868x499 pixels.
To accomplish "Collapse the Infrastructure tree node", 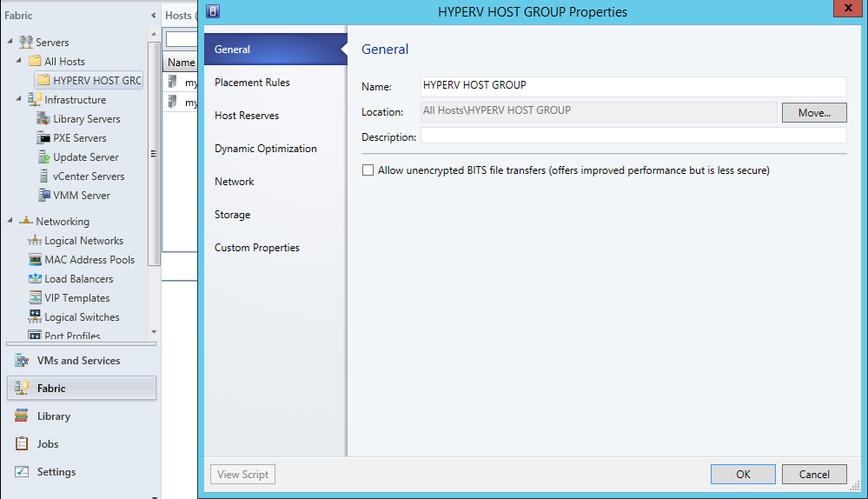I will (19, 98).
